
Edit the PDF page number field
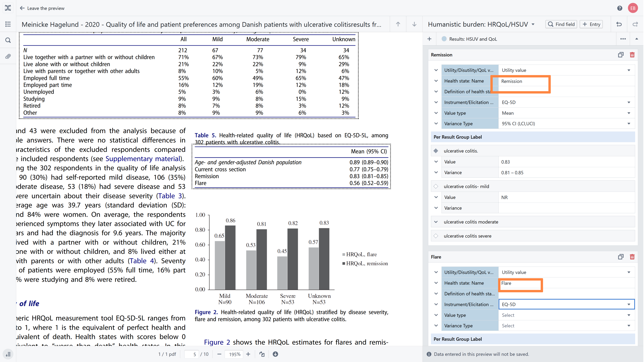pyautogui.click(x=192, y=354)
